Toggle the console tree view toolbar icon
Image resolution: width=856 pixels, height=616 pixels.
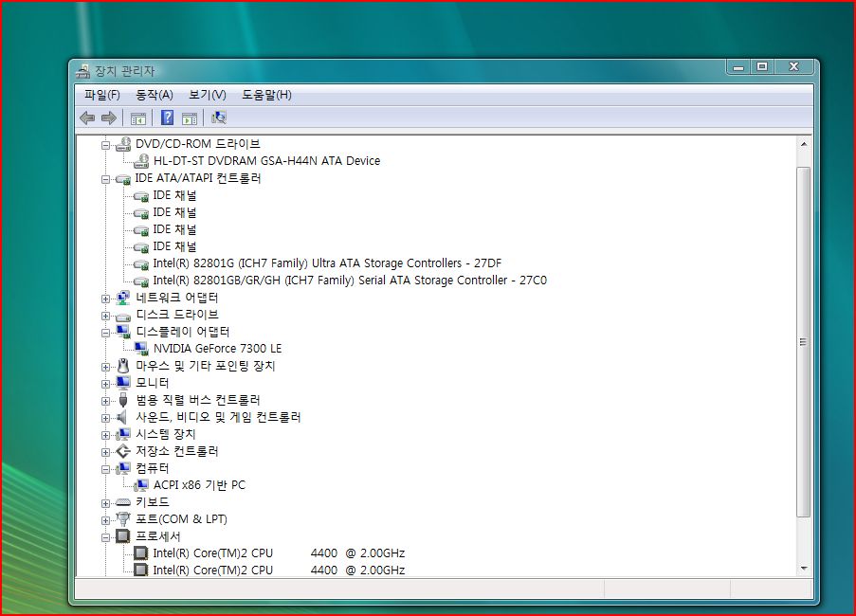click(x=138, y=118)
